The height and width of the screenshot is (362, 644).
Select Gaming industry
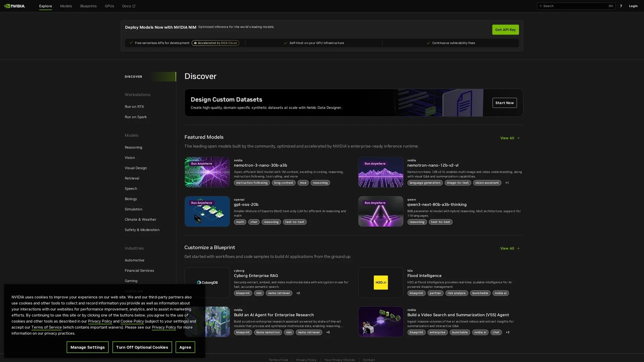coord(131,281)
